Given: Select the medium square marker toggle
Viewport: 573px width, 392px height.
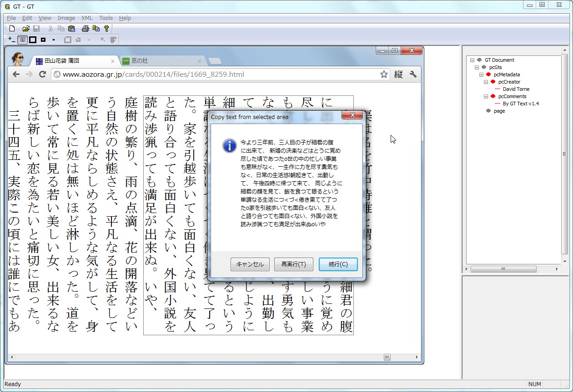Looking at the screenshot, I should 43,40.
